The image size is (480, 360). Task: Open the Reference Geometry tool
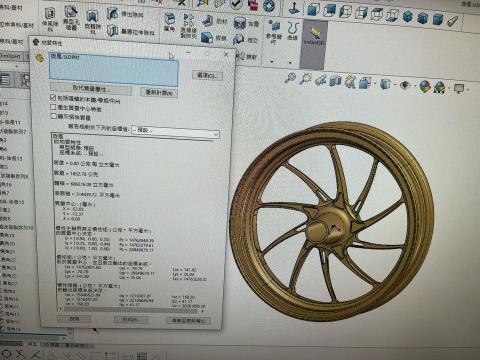[x=274, y=33]
